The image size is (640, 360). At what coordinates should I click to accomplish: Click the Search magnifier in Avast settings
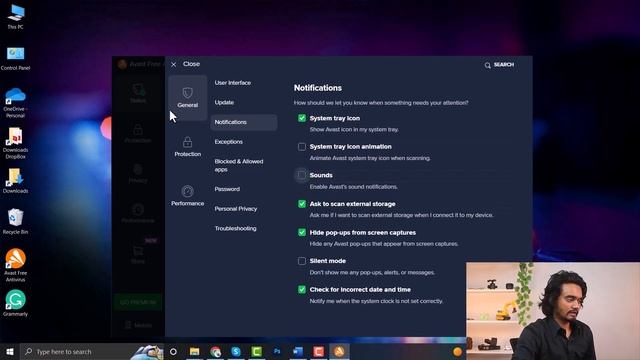487,65
